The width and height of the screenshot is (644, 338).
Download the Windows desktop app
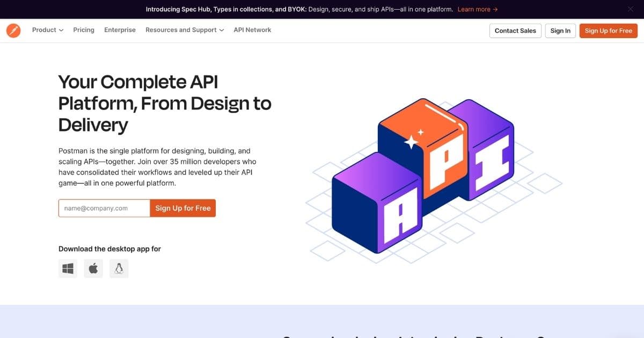(x=68, y=268)
